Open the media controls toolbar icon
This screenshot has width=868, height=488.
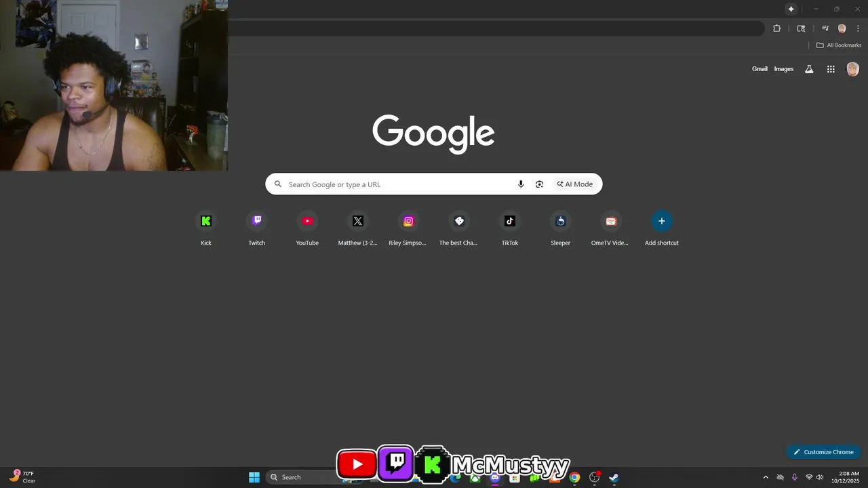tap(825, 28)
